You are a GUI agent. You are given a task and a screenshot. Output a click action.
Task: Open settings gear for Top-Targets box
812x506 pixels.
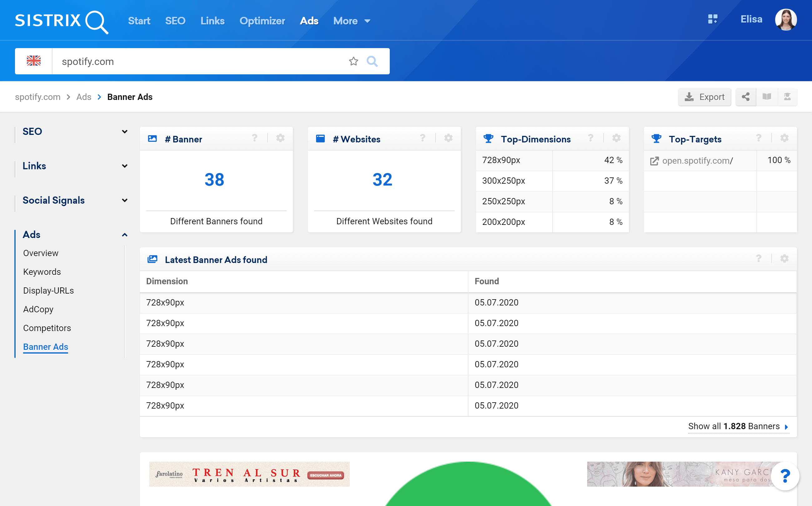point(784,138)
